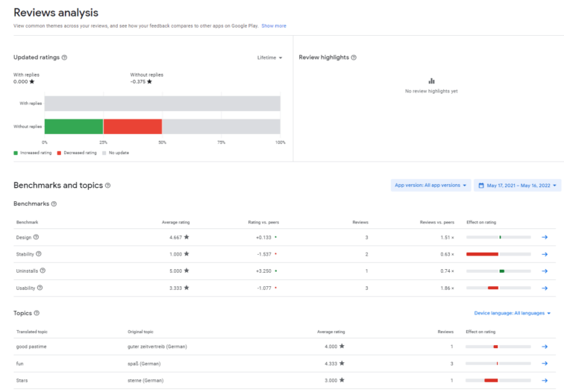Click help icon next to Benchmarks and topics
The width and height of the screenshot is (564, 392).
(108, 186)
